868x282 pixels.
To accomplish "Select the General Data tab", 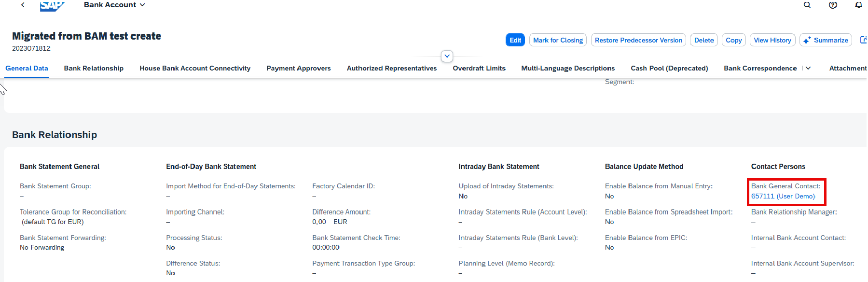I will (27, 68).
